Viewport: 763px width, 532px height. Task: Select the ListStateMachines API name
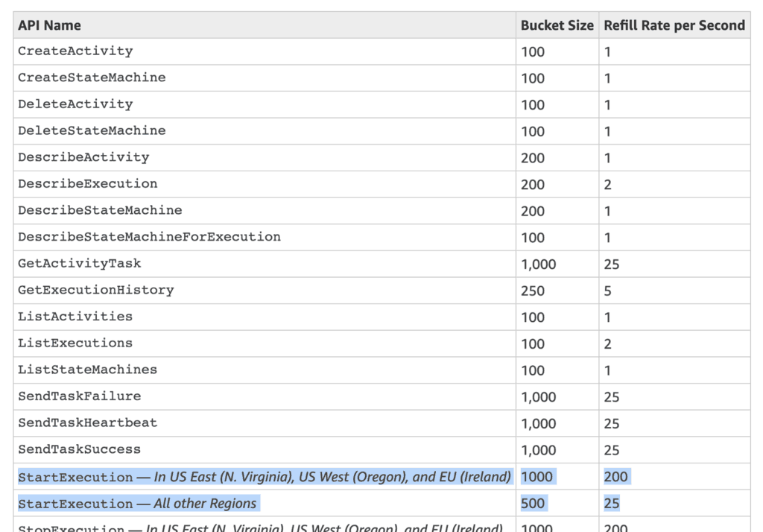click(87, 370)
